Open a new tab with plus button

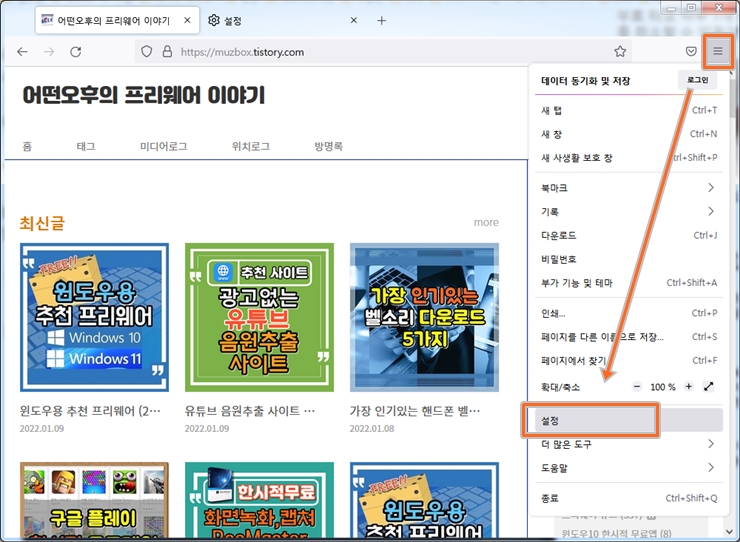381,21
